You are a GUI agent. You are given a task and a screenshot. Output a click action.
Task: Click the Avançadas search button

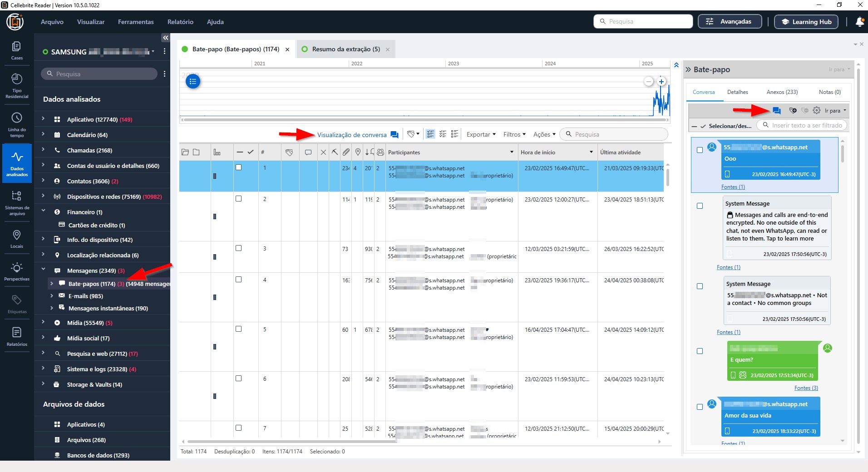[x=730, y=21]
